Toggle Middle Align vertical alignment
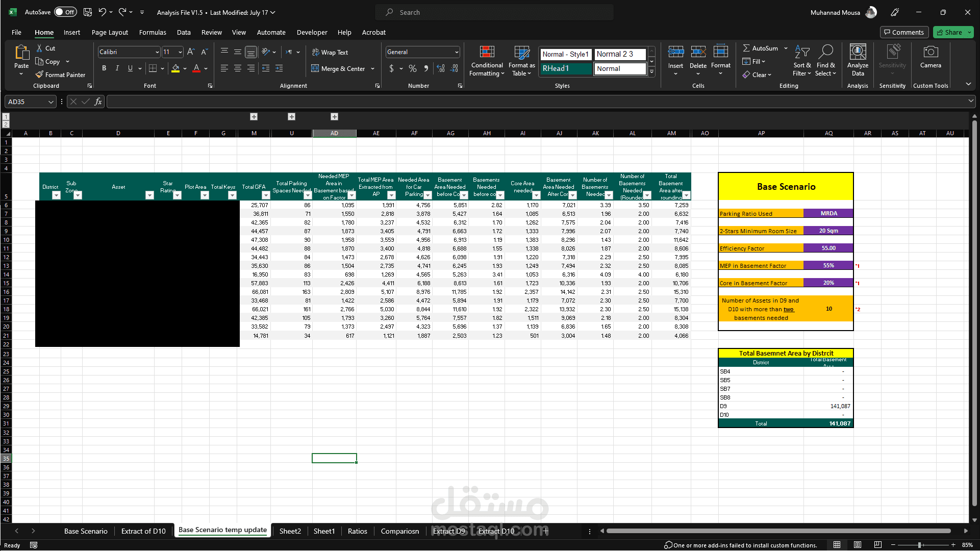The width and height of the screenshot is (980, 551). [x=238, y=52]
